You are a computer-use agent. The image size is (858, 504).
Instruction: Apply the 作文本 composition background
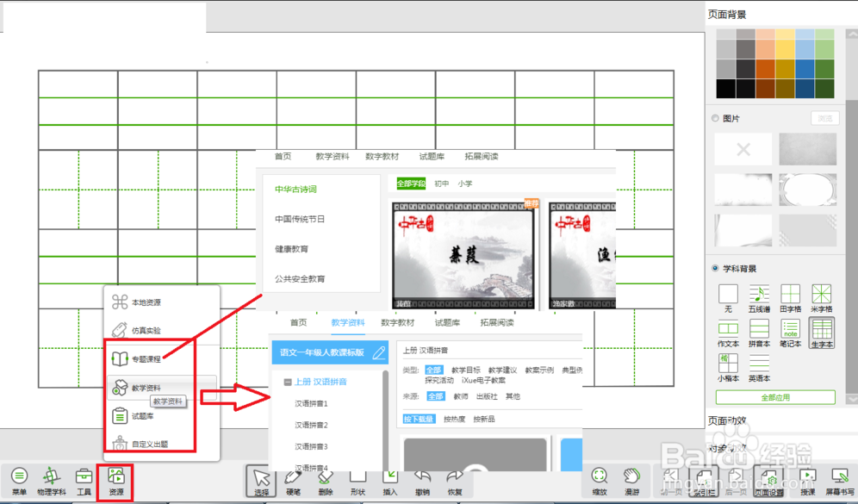pos(728,333)
